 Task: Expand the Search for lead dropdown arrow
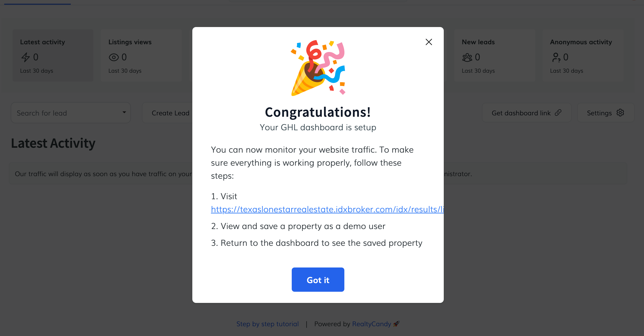click(124, 112)
